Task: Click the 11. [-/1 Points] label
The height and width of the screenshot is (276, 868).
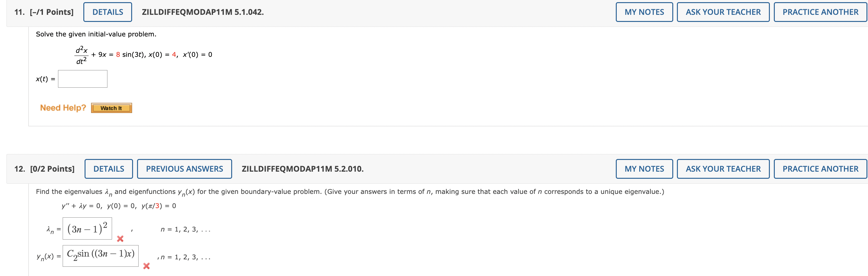Action: [44, 12]
